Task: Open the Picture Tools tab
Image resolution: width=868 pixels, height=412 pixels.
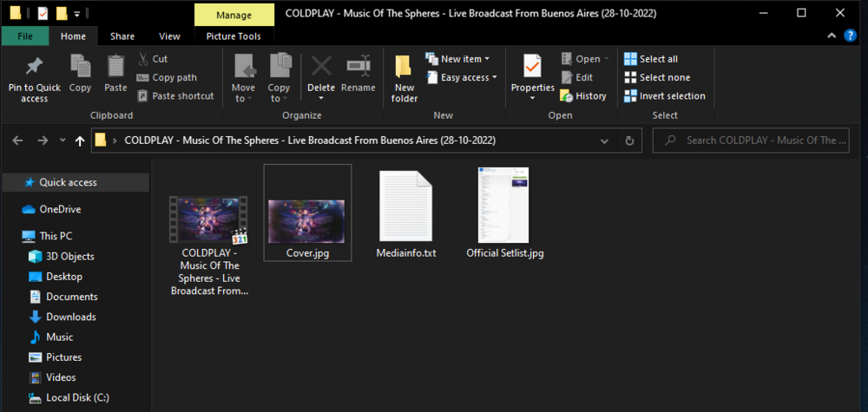Action: (x=233, y=36)
